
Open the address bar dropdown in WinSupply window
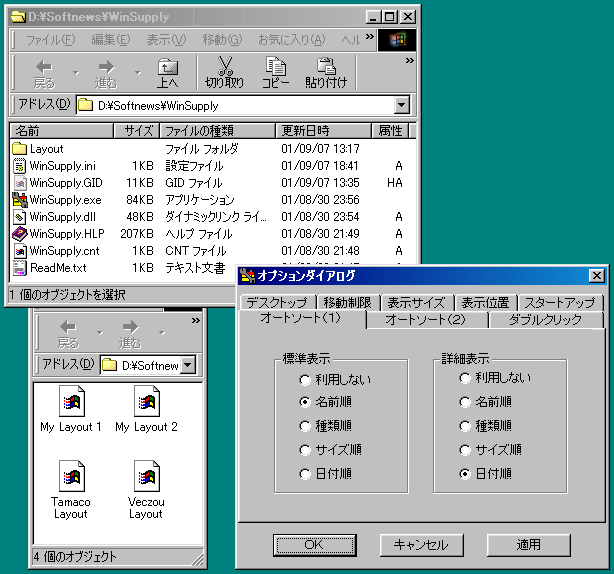[x=402, y=105]
